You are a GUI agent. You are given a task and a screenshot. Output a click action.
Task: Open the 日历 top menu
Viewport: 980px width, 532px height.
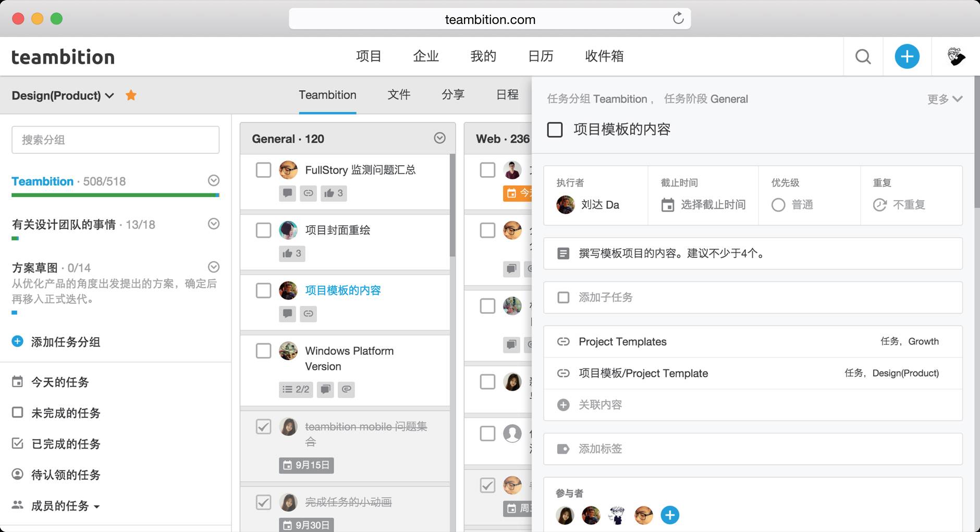click(x=541, y=56)
